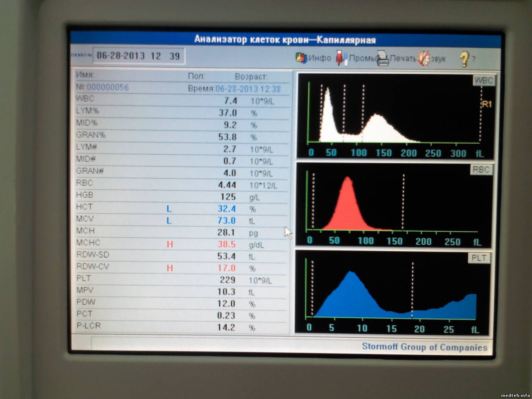Viewport: 532px width, 399px height.
Task: Open help via yellow question mark
Action: [464, 59]
